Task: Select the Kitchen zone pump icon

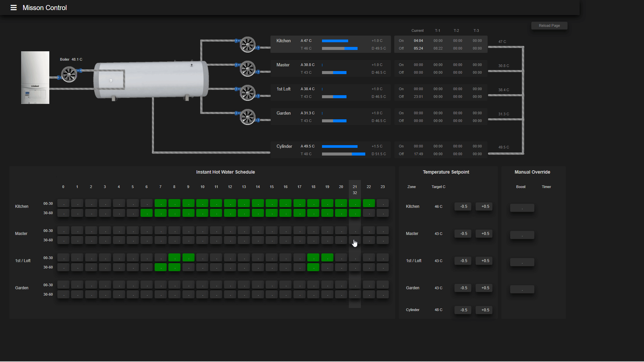Action: point(248,45)
